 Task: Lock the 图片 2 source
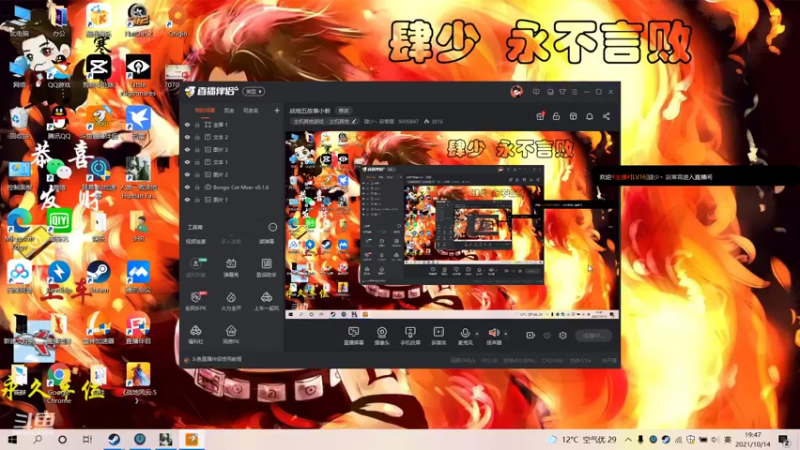pyautogui.click(x=197, y=174)
